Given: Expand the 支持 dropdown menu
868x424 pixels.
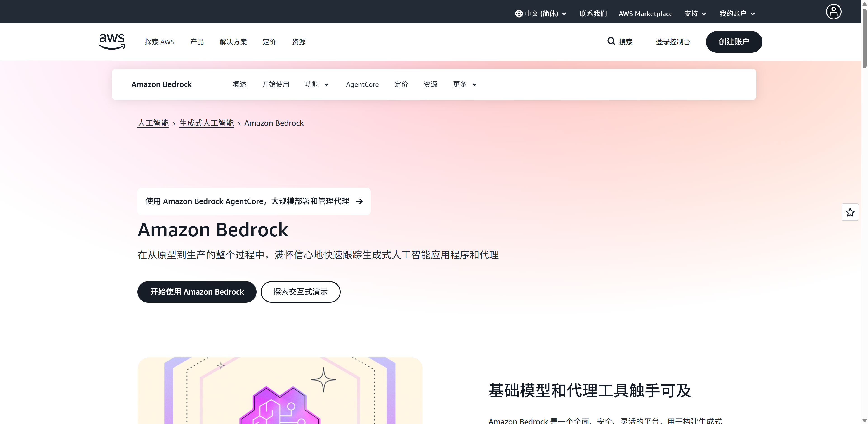Looking at the screenshot, I should pyautogui.click(x=695, y=14).
